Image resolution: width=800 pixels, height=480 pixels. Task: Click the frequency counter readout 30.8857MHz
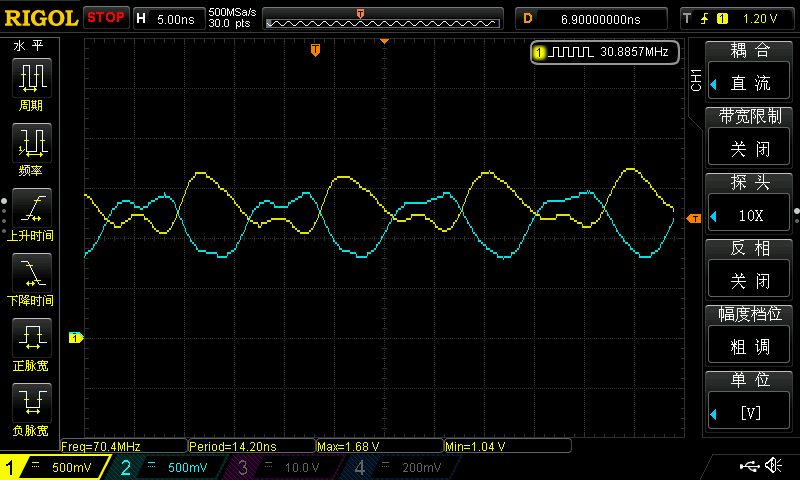[x=605, y=52]
